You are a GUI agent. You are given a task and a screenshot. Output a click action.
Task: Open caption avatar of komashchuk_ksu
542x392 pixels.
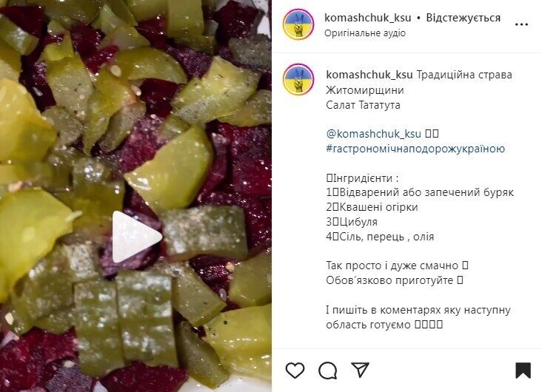(298, 79)
